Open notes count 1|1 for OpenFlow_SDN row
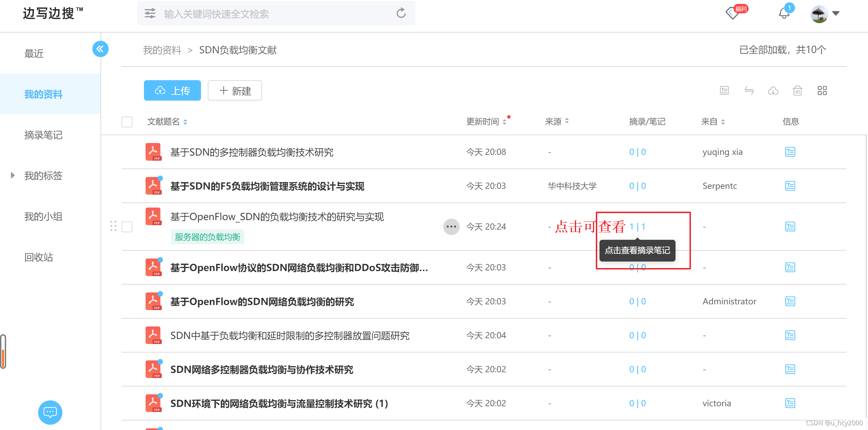Viewport: 868px width, 430px height. pyautogui.click(x=638, y=227)
